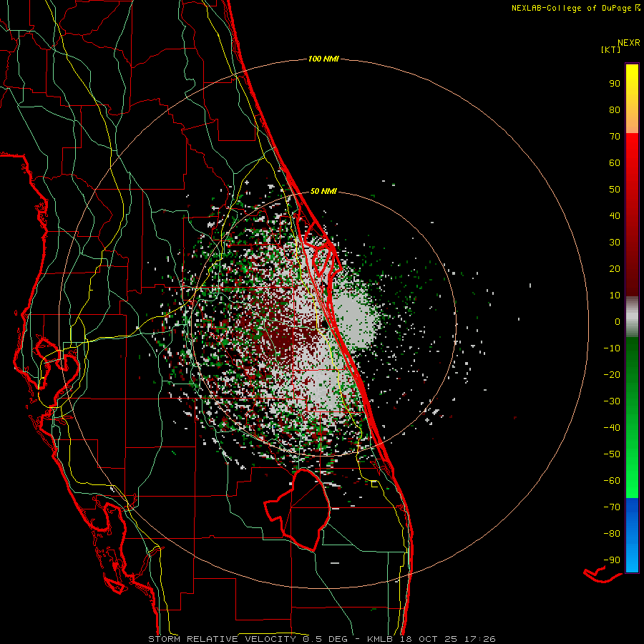This screenshot has height=644, width=644.
Task: Click the -40 value on the velocity scale
Action: click(x=612, y=428)
